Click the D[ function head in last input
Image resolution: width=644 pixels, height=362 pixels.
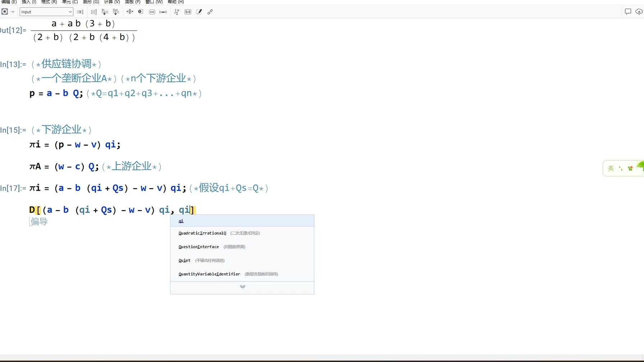(34, 210)
